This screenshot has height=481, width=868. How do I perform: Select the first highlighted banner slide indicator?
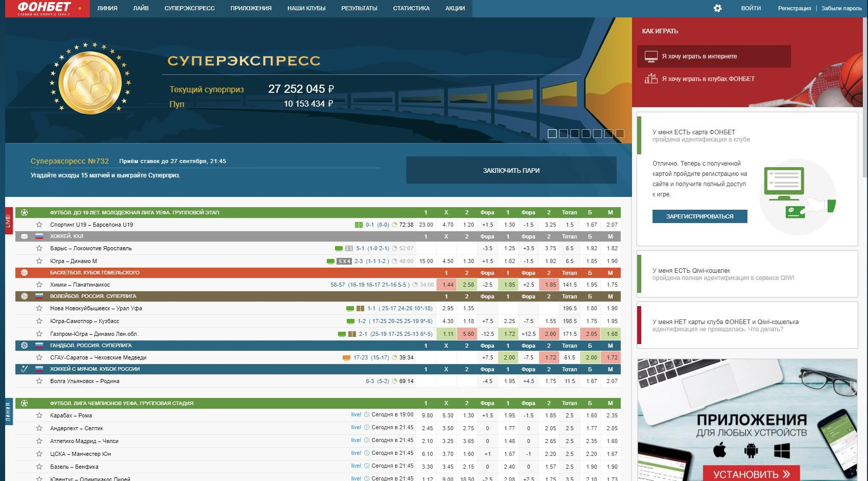coord(552,134)
